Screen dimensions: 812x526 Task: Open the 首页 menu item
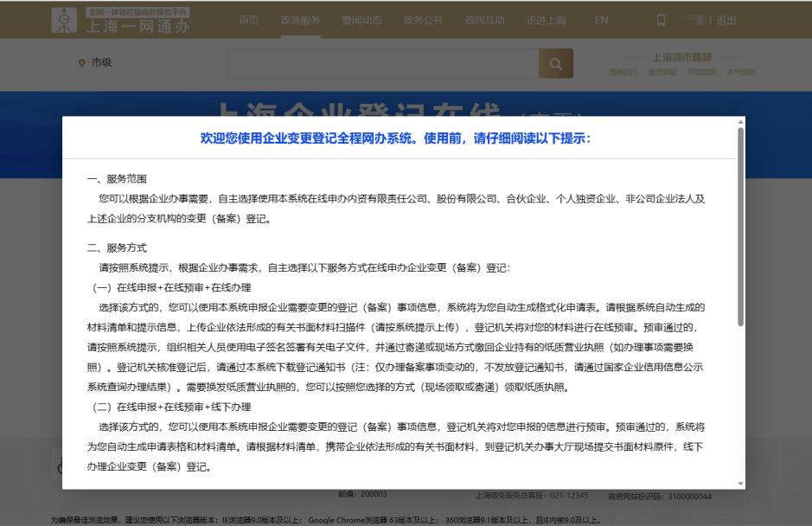click(x=248, y=21)
